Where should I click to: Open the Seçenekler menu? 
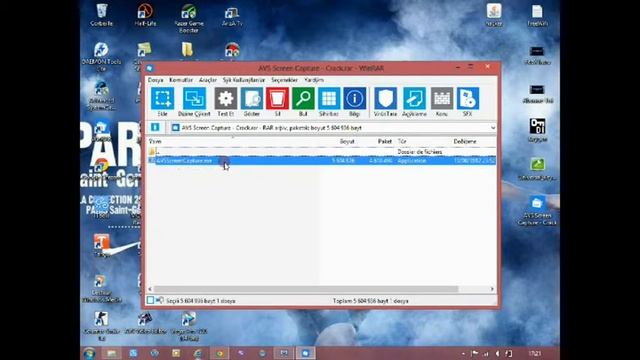coord(284,80)
